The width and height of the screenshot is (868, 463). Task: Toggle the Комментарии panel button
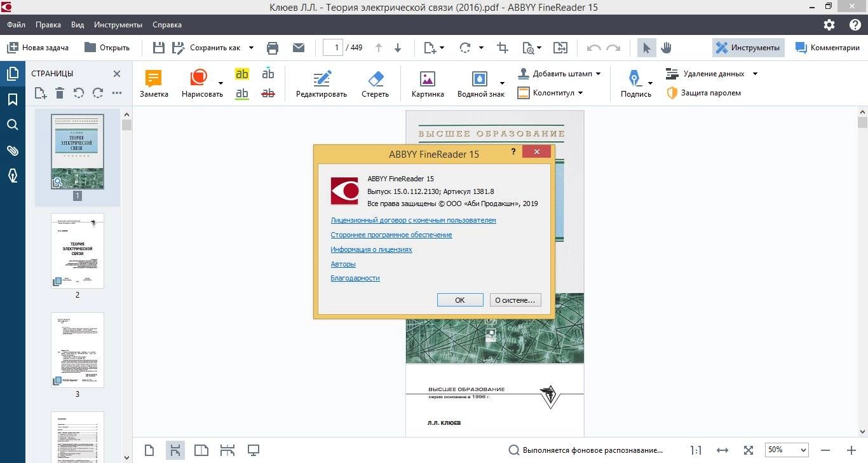click(x=827, y=48)
